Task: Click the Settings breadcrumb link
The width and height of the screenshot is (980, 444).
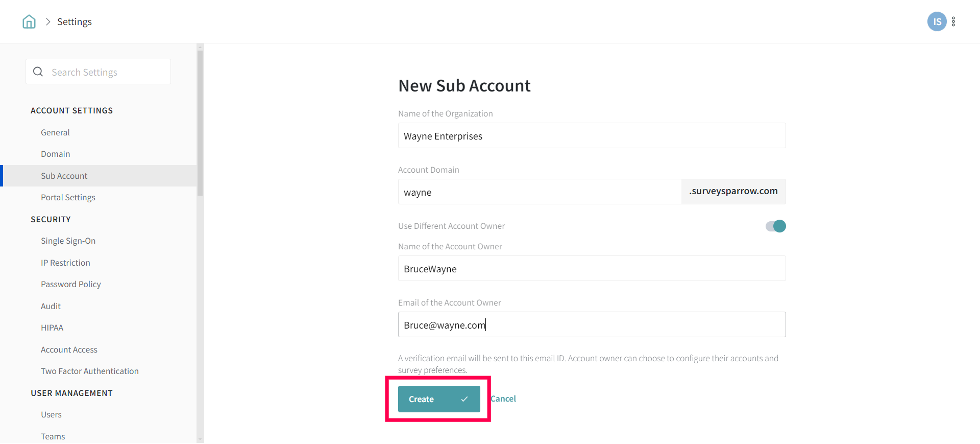Action: (75, 21)
